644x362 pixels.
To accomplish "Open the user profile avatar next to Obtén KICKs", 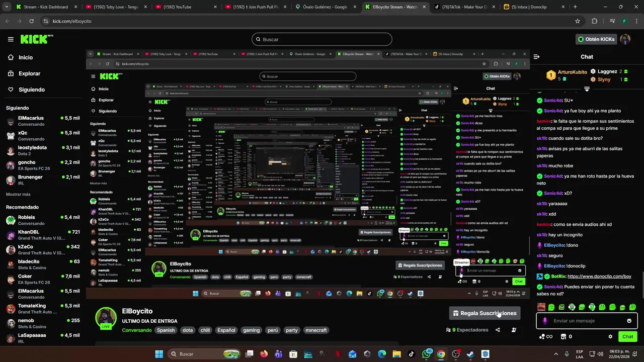I will (625, 39).
